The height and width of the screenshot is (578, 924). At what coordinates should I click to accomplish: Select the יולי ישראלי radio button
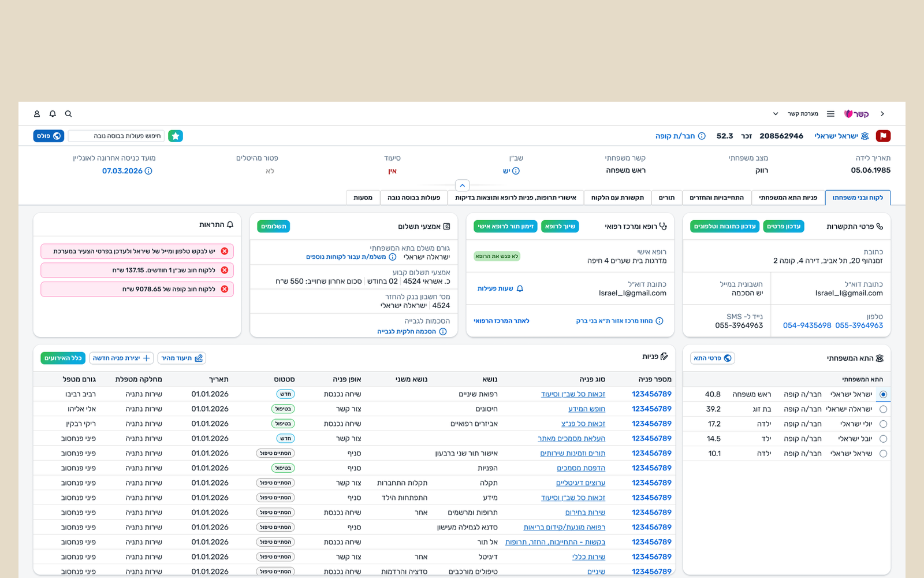(x=883, y=424)
